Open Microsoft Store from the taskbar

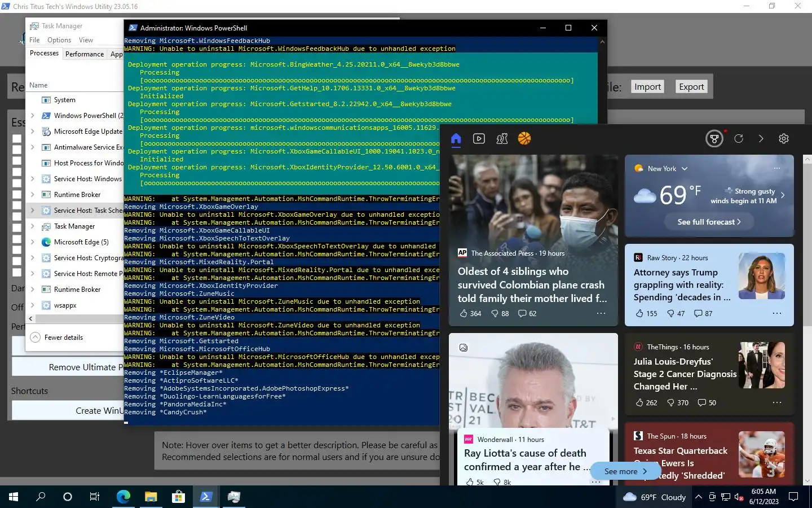pyautogui.click(x=178, y=497)
